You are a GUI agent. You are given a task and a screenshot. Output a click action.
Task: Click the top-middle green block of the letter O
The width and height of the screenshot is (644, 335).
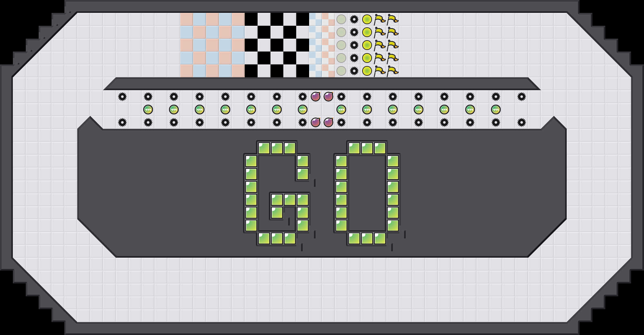[367, 148]
